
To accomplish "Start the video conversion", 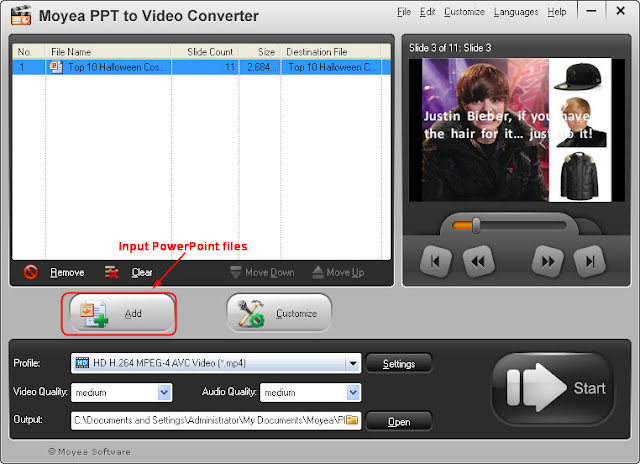I will [553, 388].
